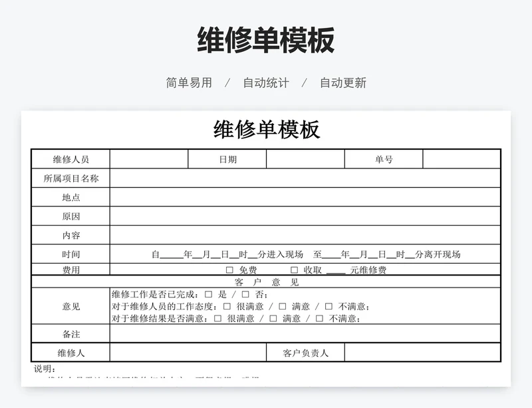Check 是 for 维修工作是否已完成

coord(208,295)
